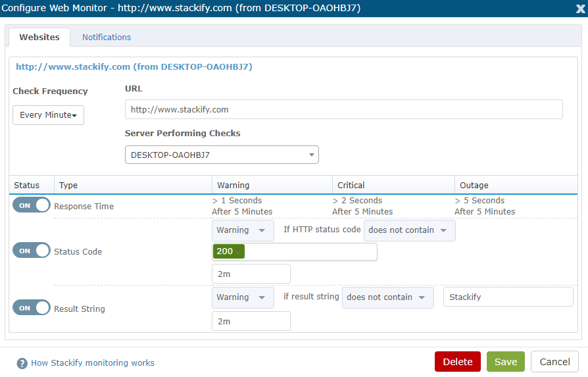Remove the 200 status code tag

coord(238,252)
